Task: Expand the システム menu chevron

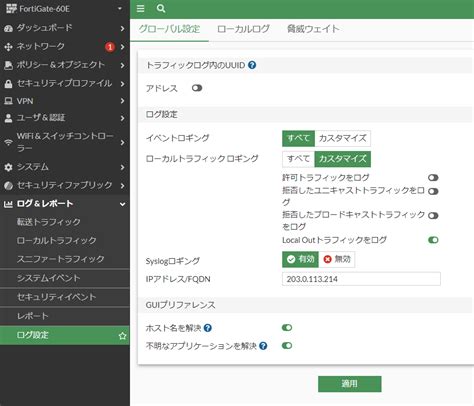Action: [x=122, y=167]
